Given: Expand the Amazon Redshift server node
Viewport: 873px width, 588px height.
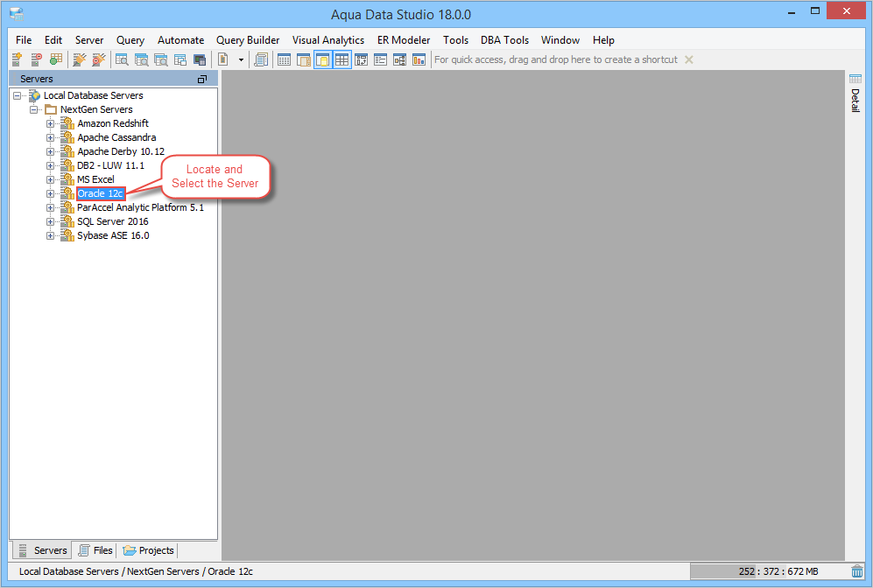Looking at the screenshot, I should click(50, 123).
